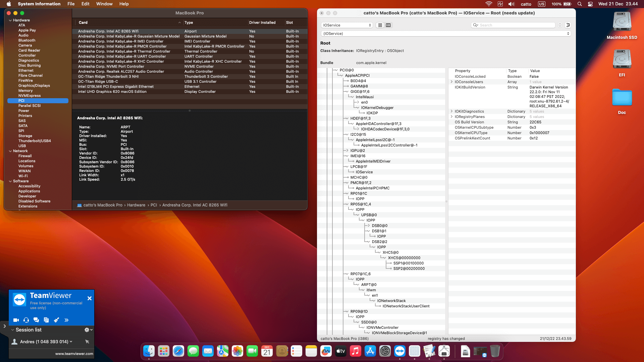Toggle the inspector pane in IORegistryExplorer
644x362 pixels.
tap(568, 25)
